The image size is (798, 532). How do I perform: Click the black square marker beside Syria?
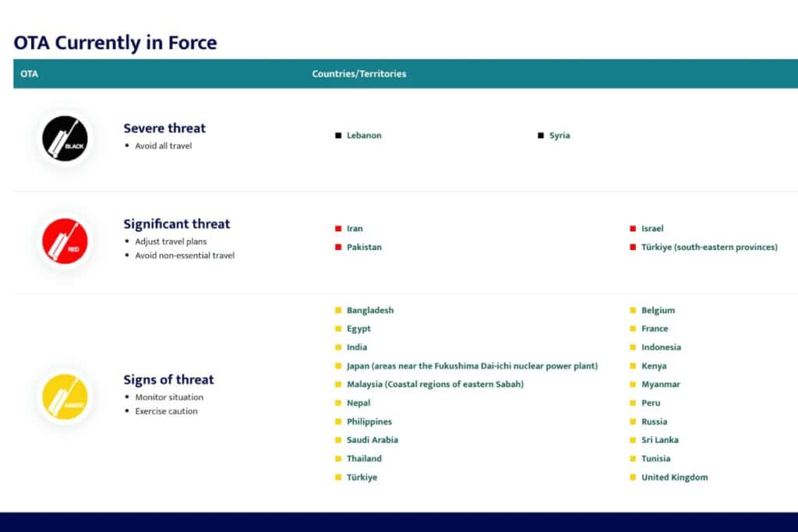click(541, 135)
